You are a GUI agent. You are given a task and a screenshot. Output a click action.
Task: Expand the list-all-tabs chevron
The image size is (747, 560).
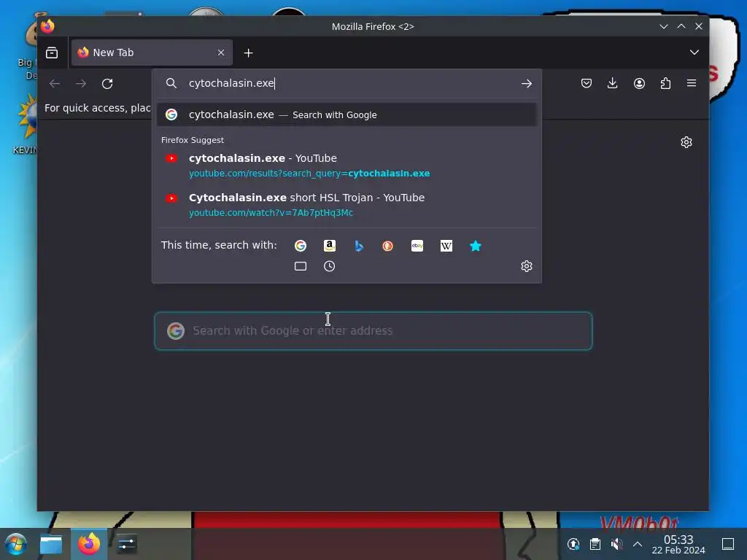click(x=694, y=52)
